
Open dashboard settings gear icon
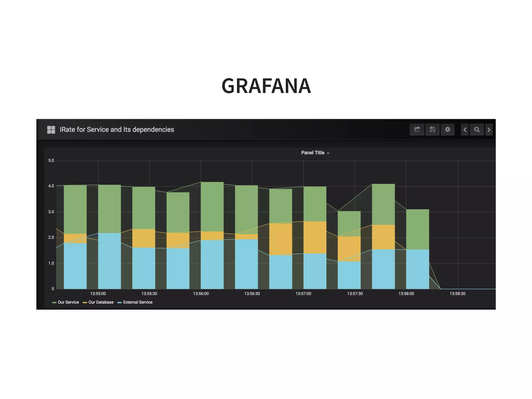[x=448, y=129]
